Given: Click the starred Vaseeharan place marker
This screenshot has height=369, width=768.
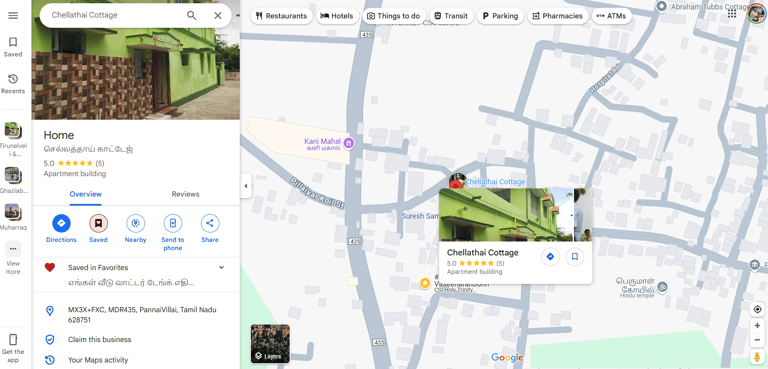Looking at the screenshot, I should click(x=425, y=283).
